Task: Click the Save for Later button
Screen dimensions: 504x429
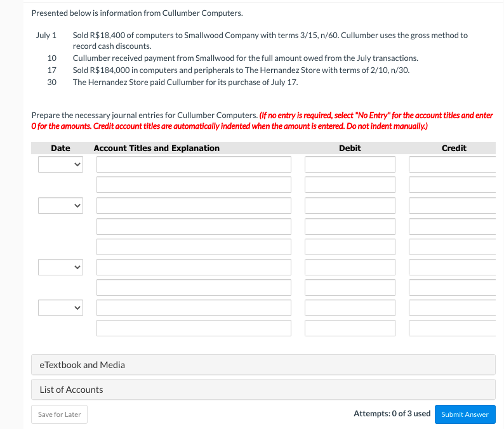Action: [x=60, y=414]
